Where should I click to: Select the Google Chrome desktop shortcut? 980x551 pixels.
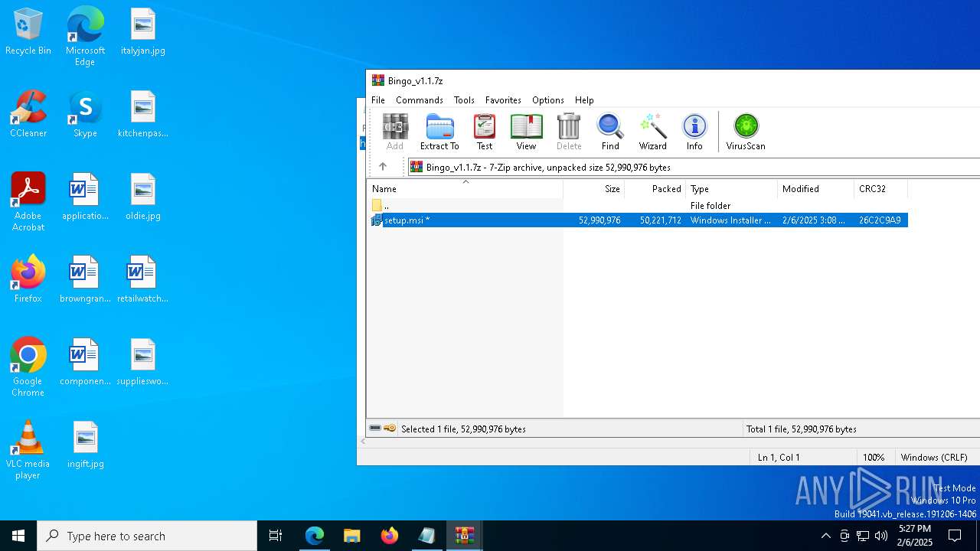tap(28, 367)
